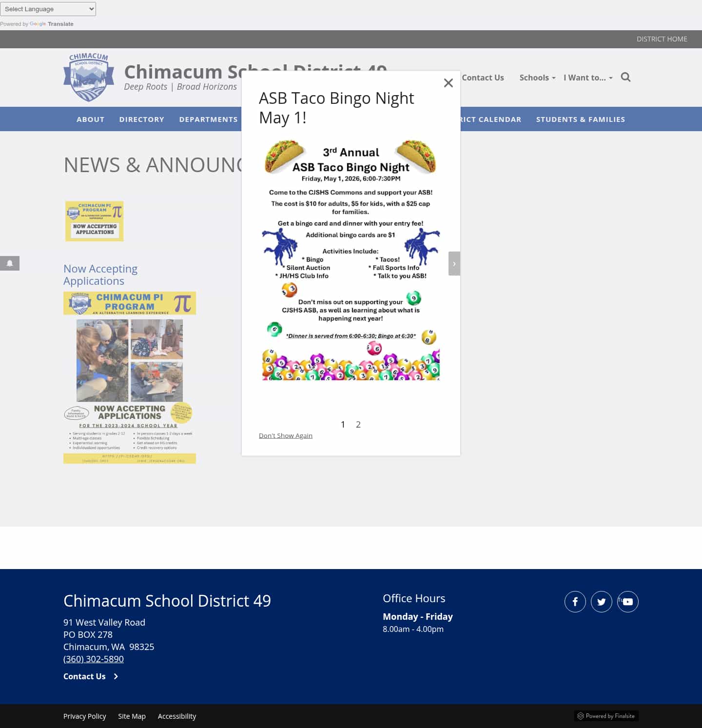Advance to the next popup slide
702x728 pixels.
(454, 263)
